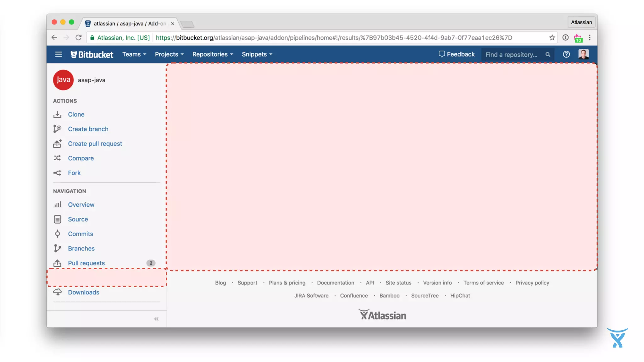Expand the Teams dropdown menu

[x=134, y=54]
